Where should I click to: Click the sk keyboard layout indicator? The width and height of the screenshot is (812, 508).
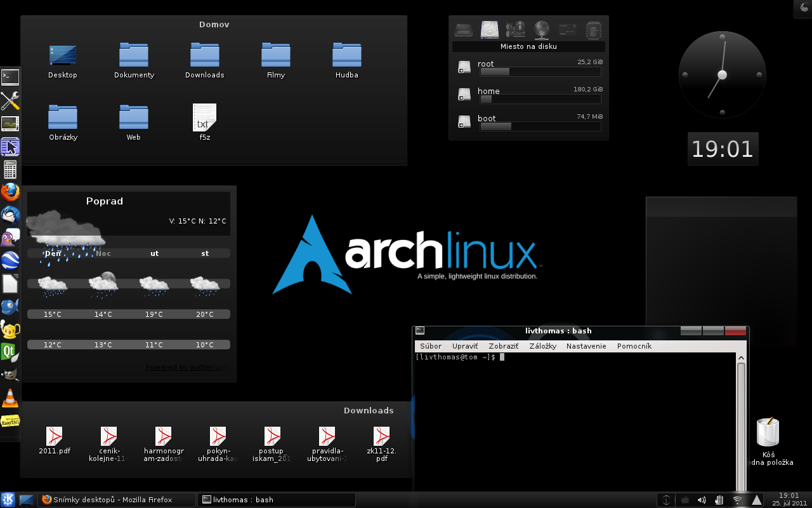click(684, 500)
